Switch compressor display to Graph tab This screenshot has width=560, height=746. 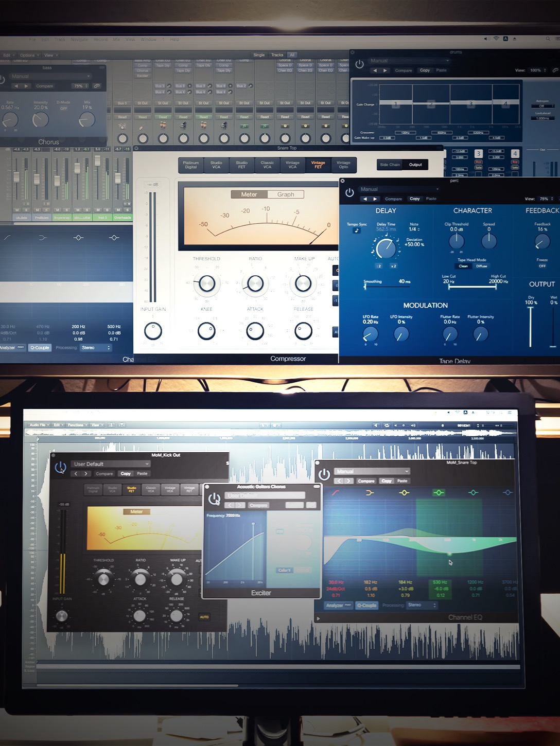pos(286,194)
